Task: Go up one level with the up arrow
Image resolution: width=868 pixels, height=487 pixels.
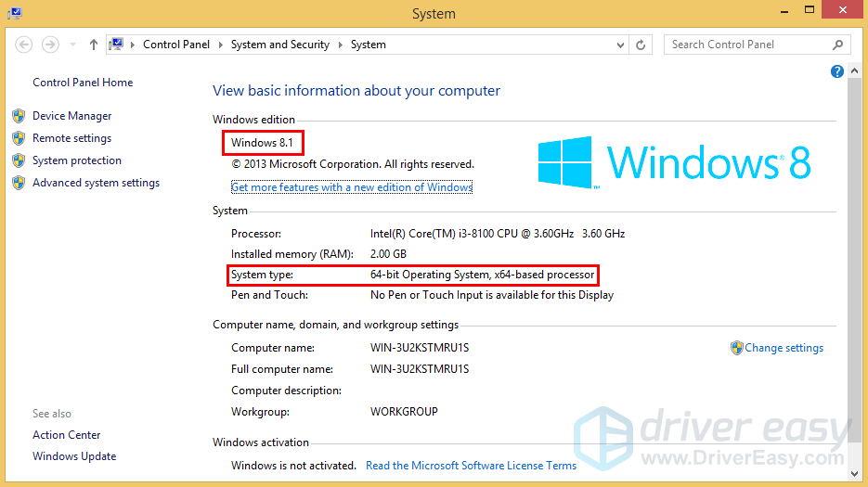Action: click(x=94, y=45)
